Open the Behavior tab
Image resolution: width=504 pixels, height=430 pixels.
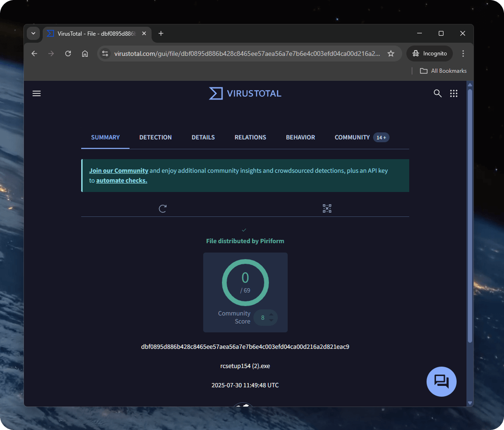point(300,138)
